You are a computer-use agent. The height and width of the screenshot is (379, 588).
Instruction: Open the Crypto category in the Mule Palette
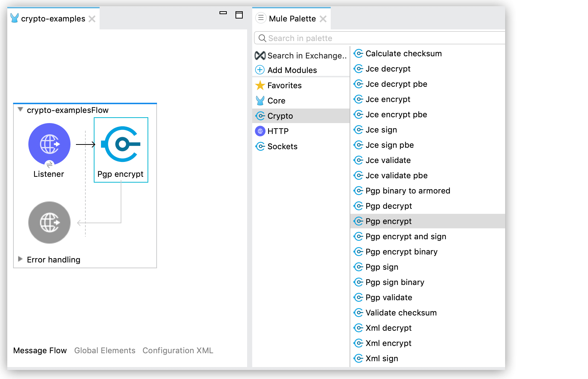click(x=280, y=116)
